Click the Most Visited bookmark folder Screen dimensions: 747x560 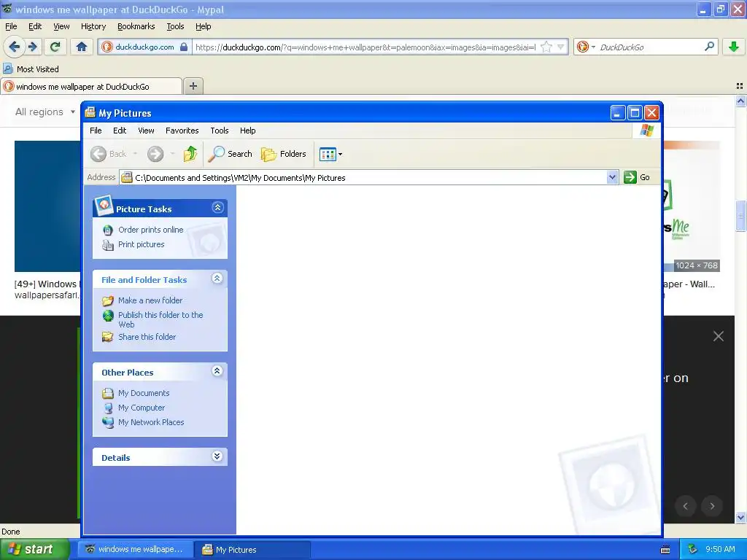pos(31,69)
